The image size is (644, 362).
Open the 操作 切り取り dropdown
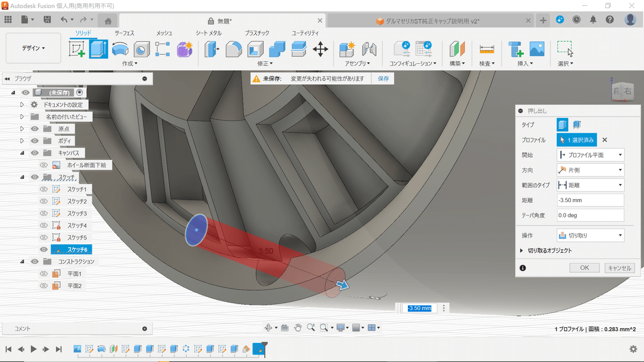[590, 235]
